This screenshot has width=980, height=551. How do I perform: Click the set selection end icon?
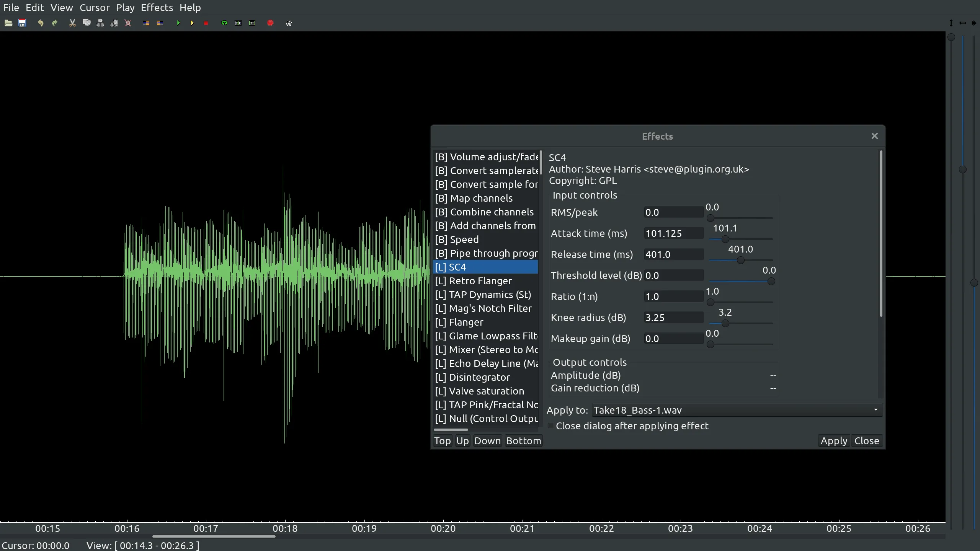pos(160,23)
